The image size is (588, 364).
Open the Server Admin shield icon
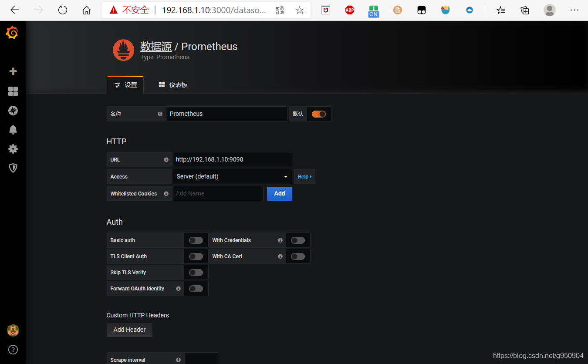click(x=13, y=168)
